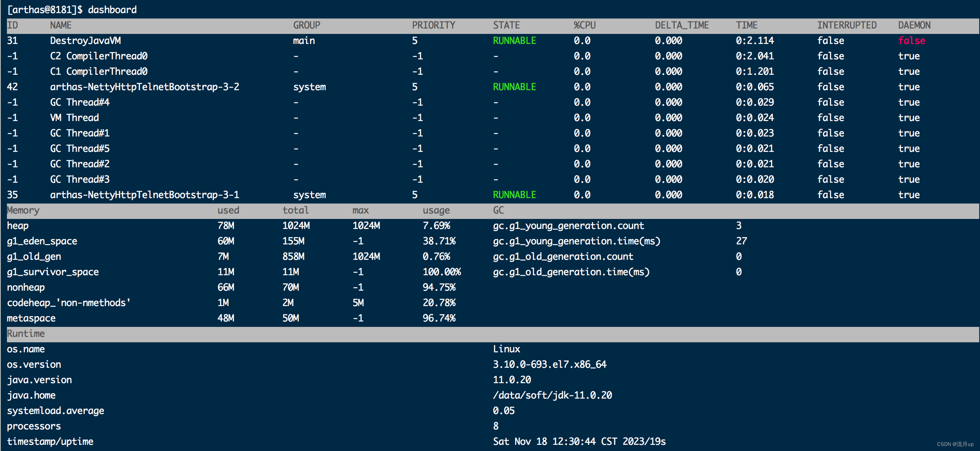Click the GC Thread#3 name
The image size is (980, 451).
(x=80, y=179)
